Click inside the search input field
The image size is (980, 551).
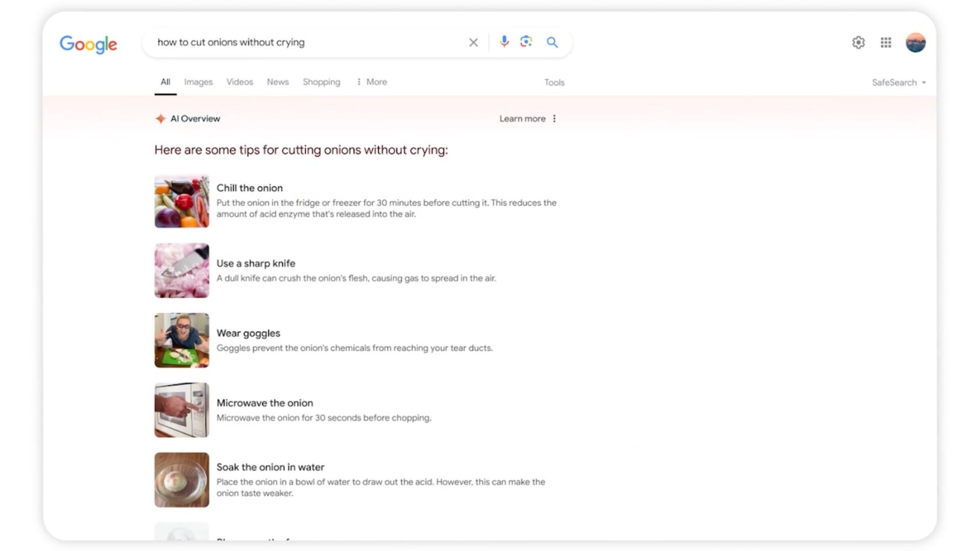306,42
